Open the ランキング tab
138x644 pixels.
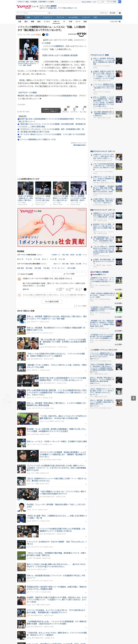[x=86, y=17]
